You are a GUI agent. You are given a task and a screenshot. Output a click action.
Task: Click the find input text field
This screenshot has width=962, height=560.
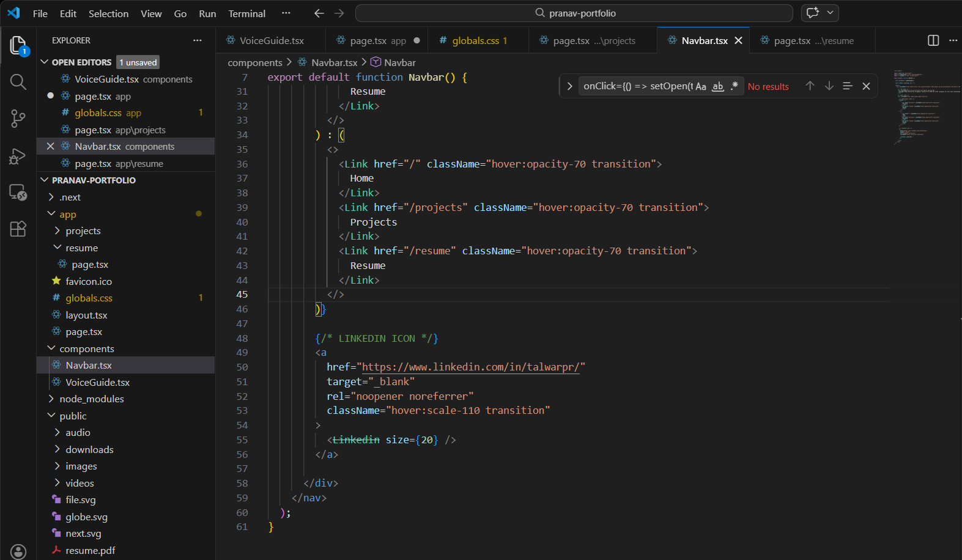(x=636, y=86)
